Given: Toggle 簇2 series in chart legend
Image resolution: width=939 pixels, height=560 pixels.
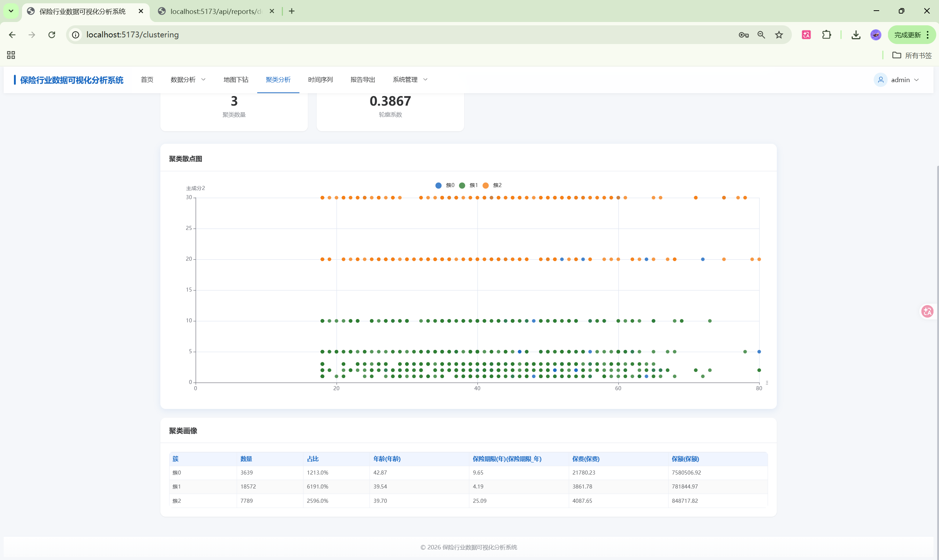Looking at the screenshot, I should click(492, 185).
